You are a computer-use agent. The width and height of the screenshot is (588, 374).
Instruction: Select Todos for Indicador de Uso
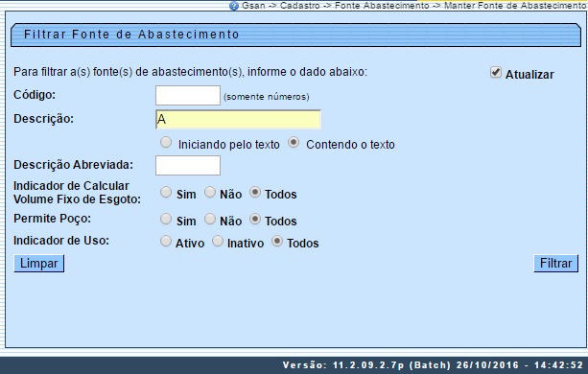tap(277, 241)
